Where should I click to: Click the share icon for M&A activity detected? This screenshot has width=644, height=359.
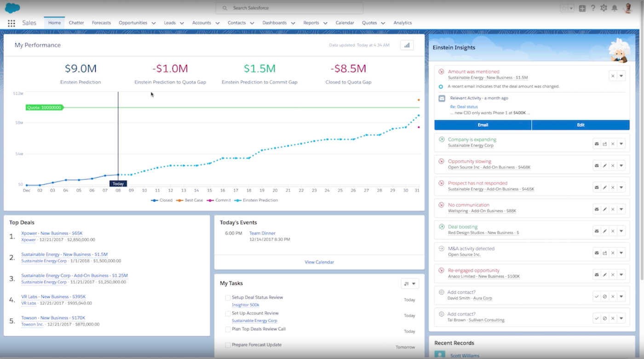pyautogui.click(x=604, y=253)
